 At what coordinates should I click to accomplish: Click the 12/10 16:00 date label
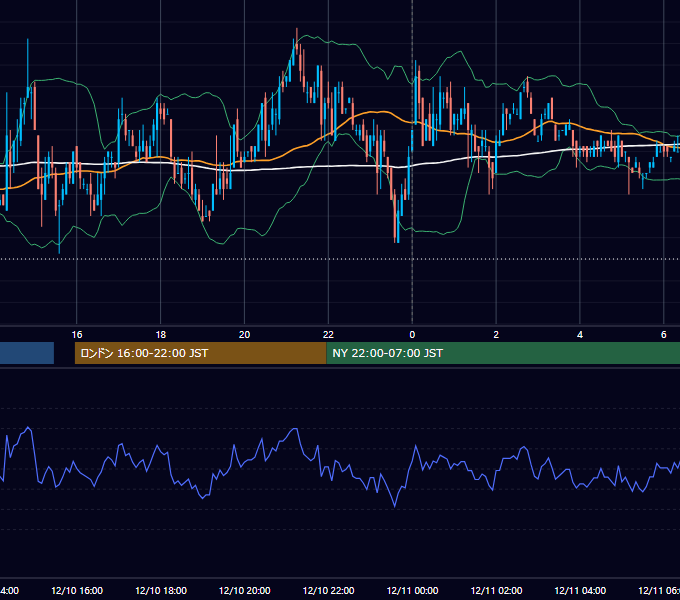click(77, 590)
